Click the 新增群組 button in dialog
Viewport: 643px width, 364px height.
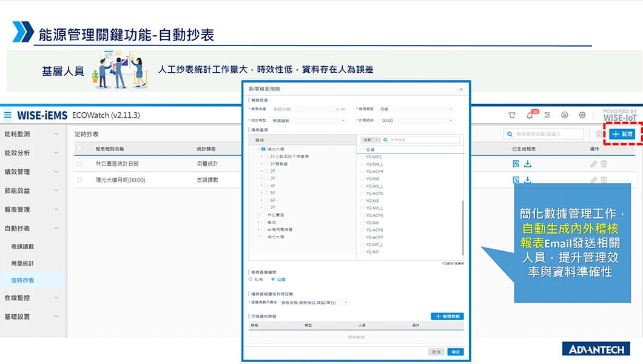pos(448,317)
